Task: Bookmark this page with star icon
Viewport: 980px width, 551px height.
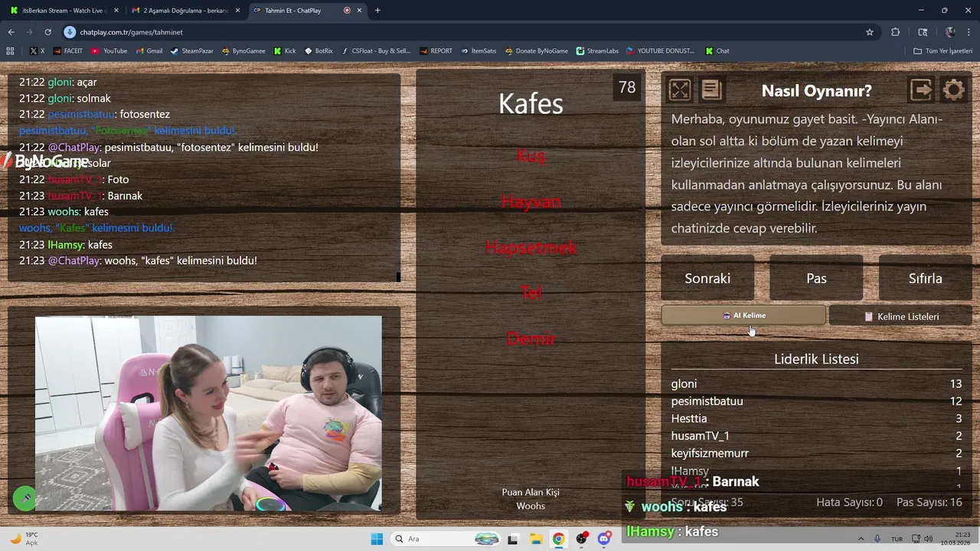Action: click(870, 32)
